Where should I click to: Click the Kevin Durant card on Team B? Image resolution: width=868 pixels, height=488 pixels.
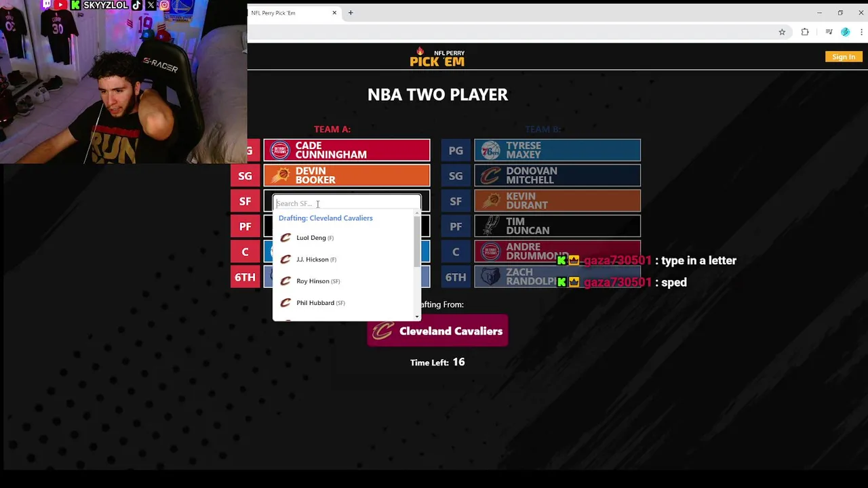click(557, 201)
